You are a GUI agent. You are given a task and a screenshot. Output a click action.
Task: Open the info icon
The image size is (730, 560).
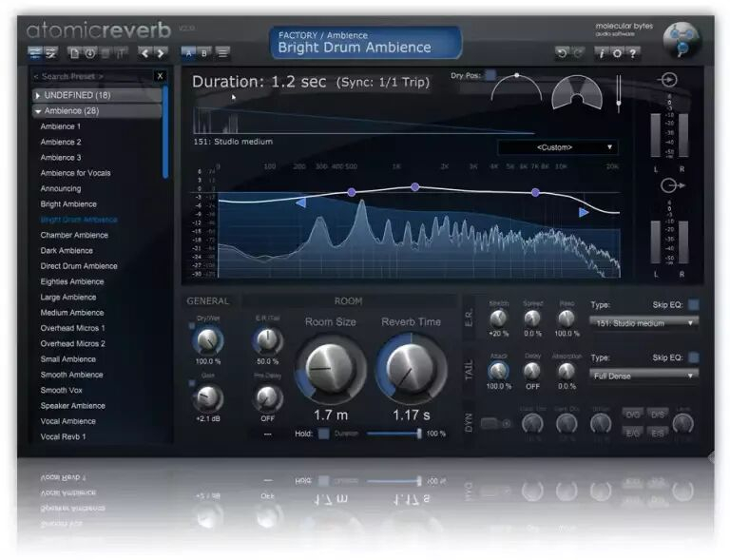coord(601,53)
